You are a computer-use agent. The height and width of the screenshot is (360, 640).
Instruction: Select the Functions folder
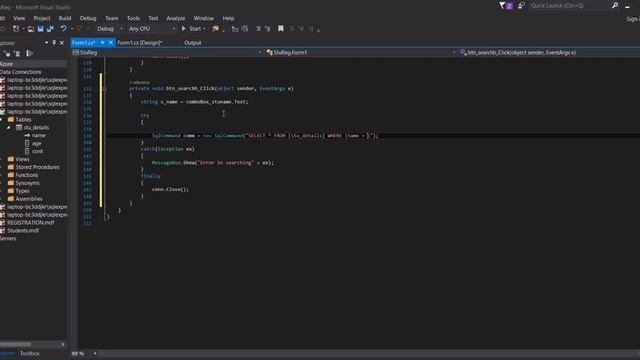[x=27, y=175]
